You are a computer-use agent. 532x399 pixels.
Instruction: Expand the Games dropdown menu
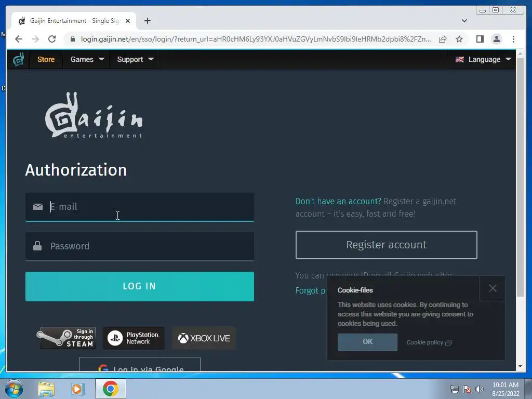(87, 59)
